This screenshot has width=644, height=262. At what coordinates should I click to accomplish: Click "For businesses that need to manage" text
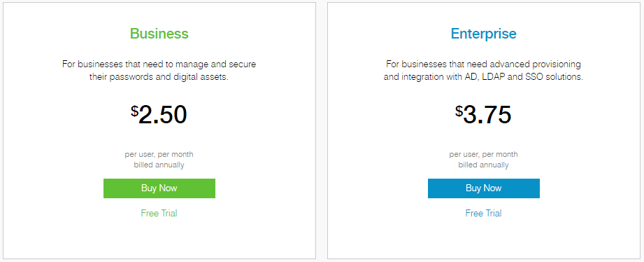point(132,64)
